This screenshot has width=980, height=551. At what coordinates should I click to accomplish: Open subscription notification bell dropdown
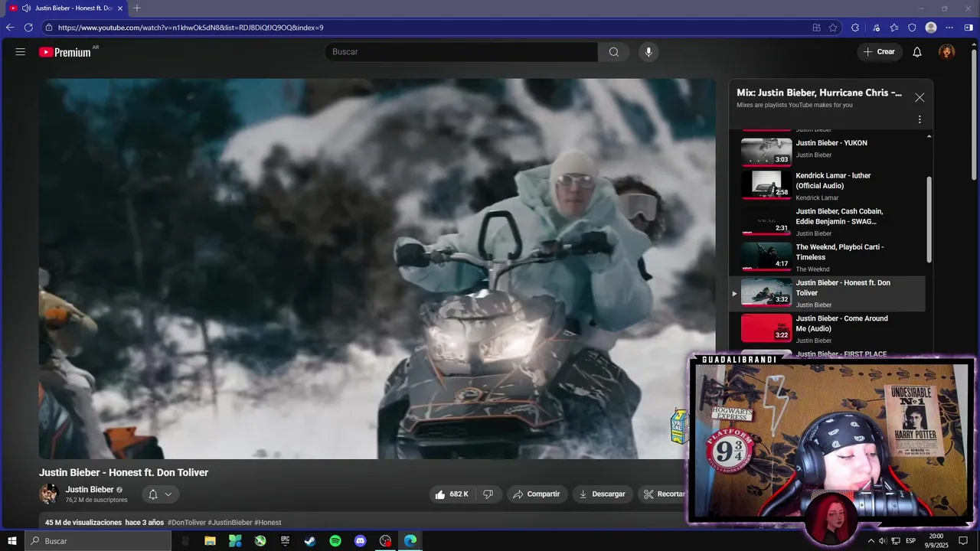pyautogui.click(x=160, y=494)
